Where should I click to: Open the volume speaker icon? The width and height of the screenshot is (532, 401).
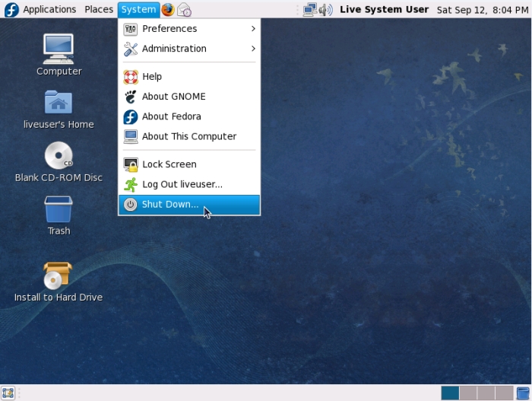(326, 10)
